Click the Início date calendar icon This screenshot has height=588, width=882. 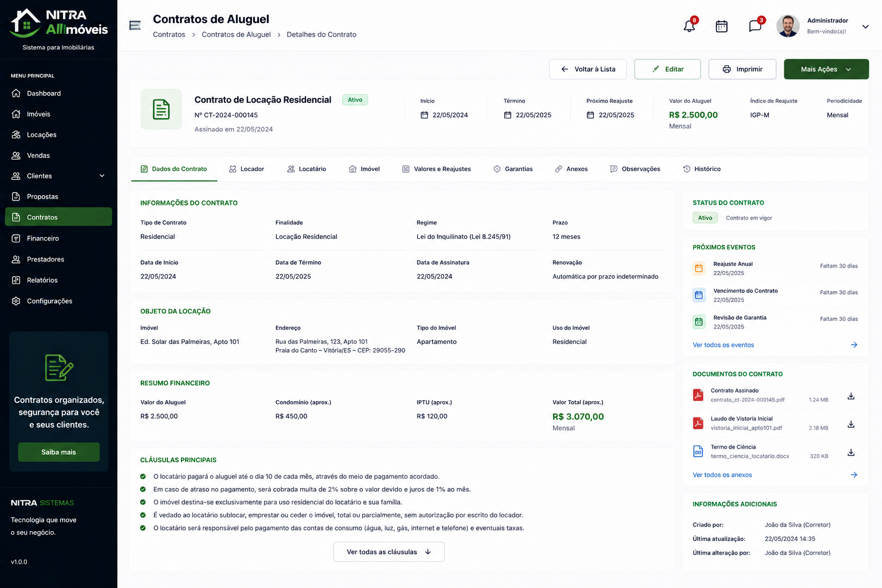pos(424,115)
